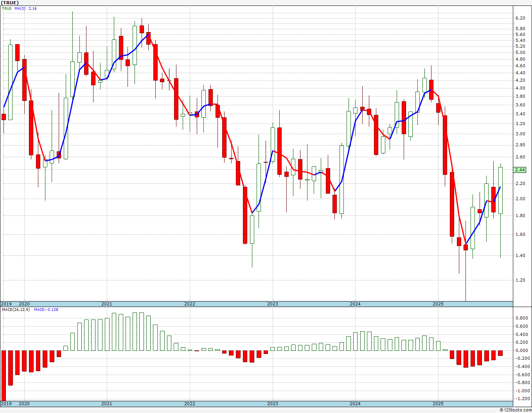Select 2025 on the price chart time axis
The height and width of the screenshot is (413, 532).
click(438, 304)
